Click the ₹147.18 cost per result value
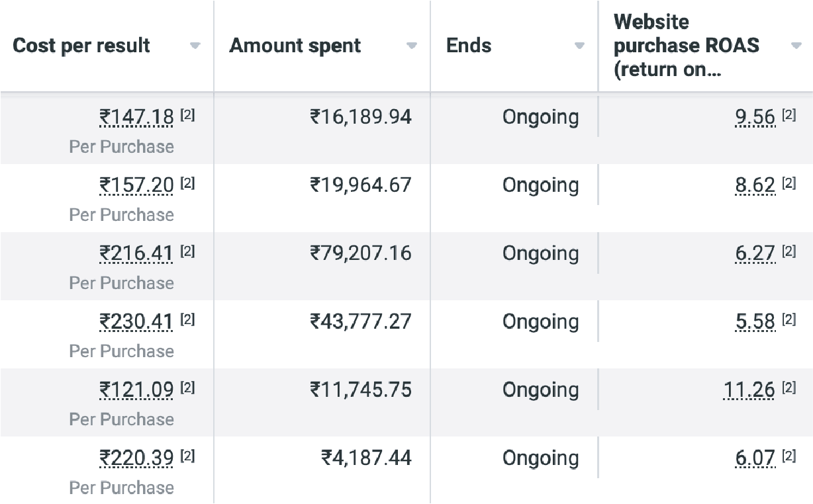 136,117
